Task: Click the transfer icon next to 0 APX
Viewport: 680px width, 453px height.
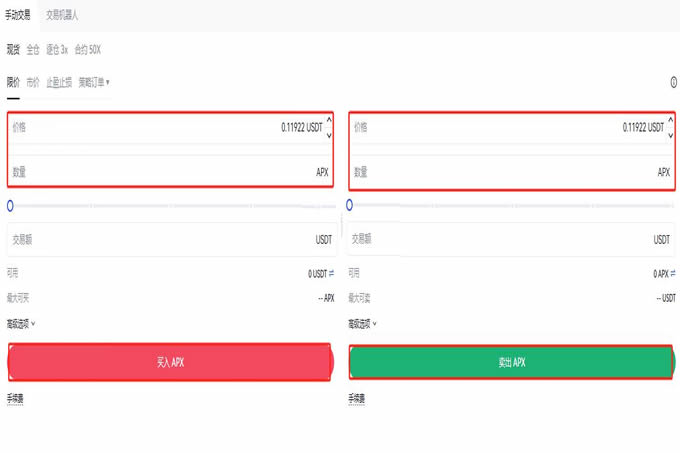Action: pyautogui.click(x=673, y=273)
